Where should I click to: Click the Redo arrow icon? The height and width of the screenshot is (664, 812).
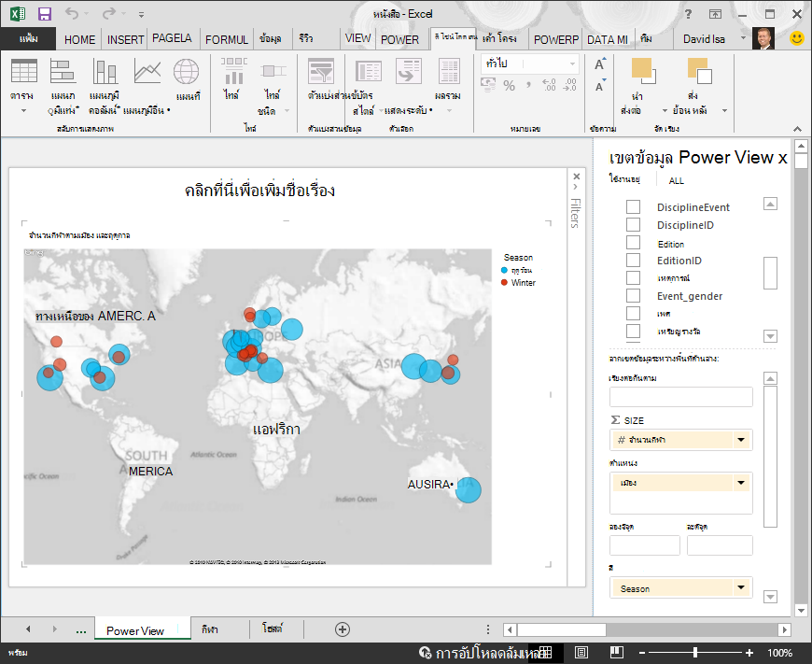click(109, 14)
